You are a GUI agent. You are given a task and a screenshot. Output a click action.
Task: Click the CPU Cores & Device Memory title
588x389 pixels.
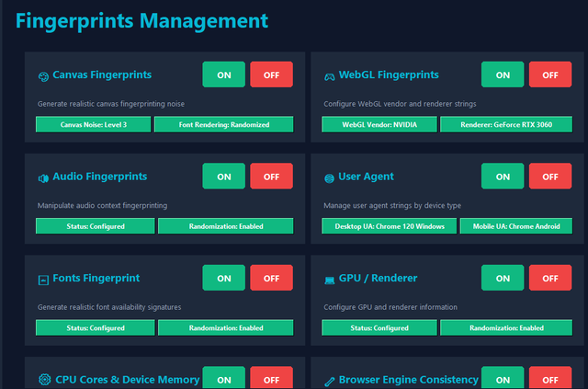(128, 380)
